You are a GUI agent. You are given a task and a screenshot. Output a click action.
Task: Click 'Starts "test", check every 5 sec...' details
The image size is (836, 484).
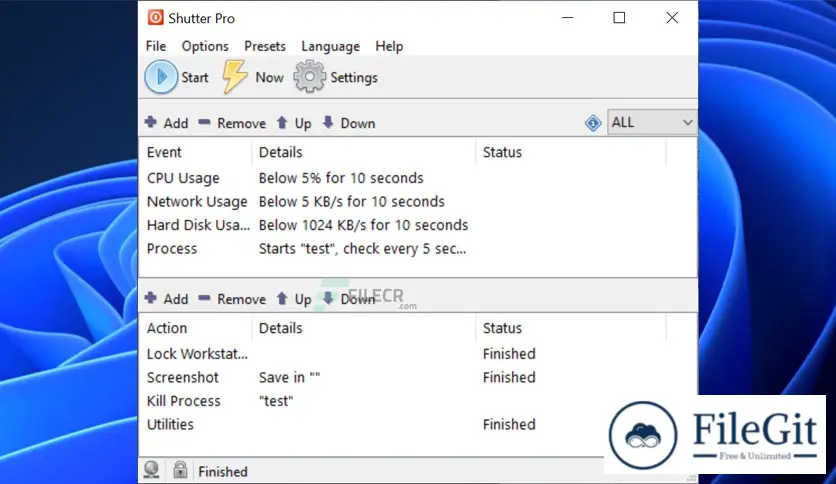click(x=363, y=249)
